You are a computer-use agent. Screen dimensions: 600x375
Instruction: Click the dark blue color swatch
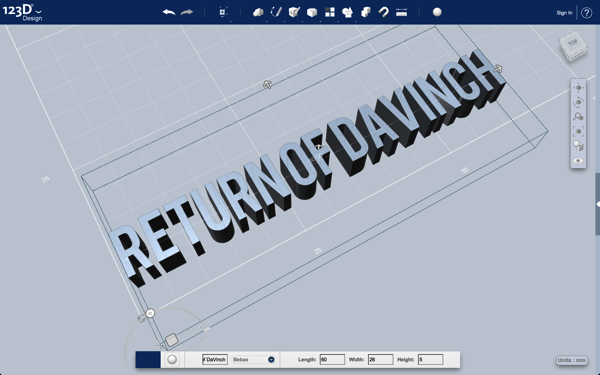point(148,360)
